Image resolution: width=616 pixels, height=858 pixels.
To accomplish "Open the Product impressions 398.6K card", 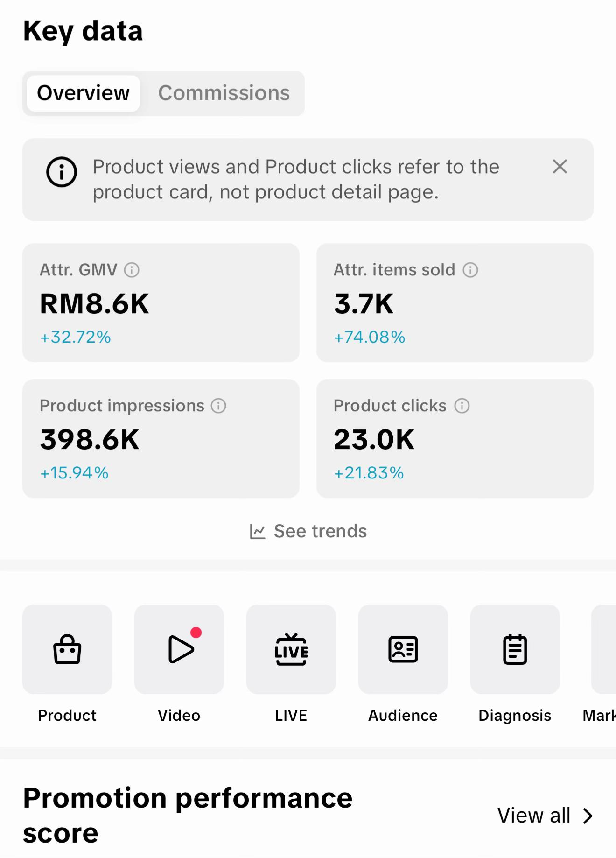I will tap(161, 438).
